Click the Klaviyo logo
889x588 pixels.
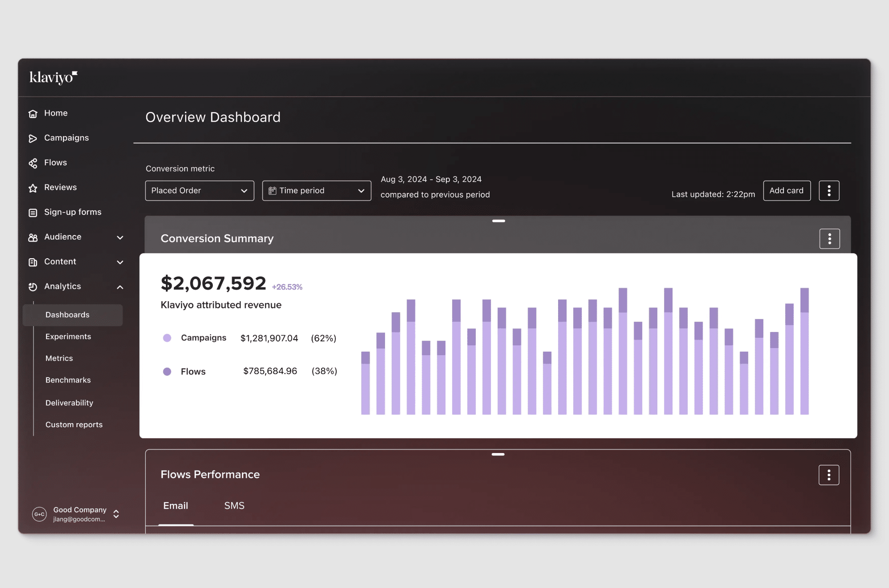click(53, 78)
